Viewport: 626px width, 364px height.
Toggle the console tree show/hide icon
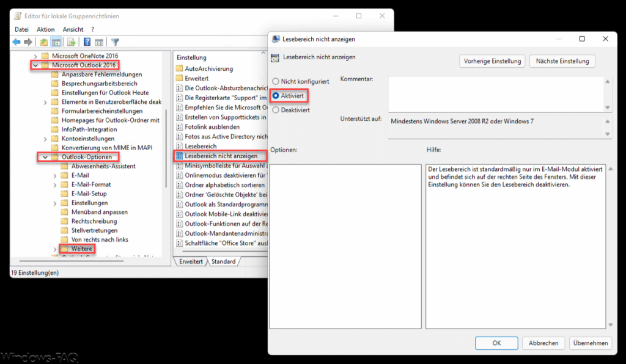(56, 42)
